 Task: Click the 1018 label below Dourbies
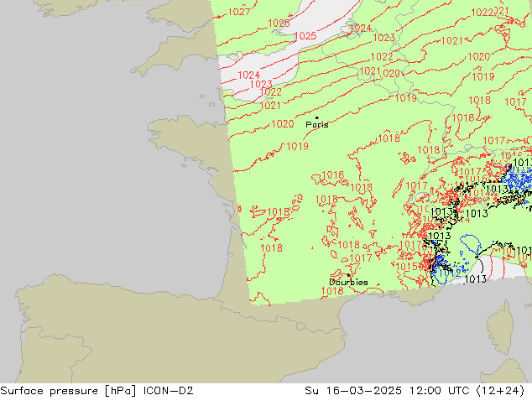(332, 291)
